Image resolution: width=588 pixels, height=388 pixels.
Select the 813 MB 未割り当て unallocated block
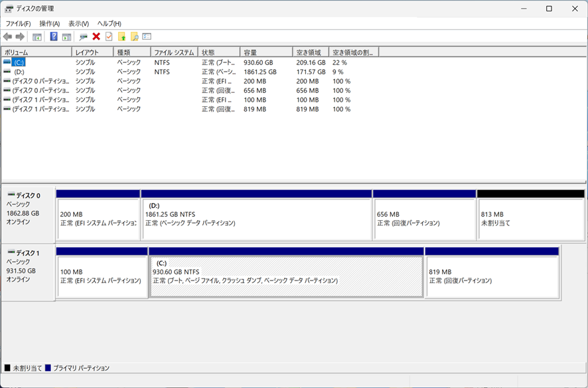tap(530, 219)
